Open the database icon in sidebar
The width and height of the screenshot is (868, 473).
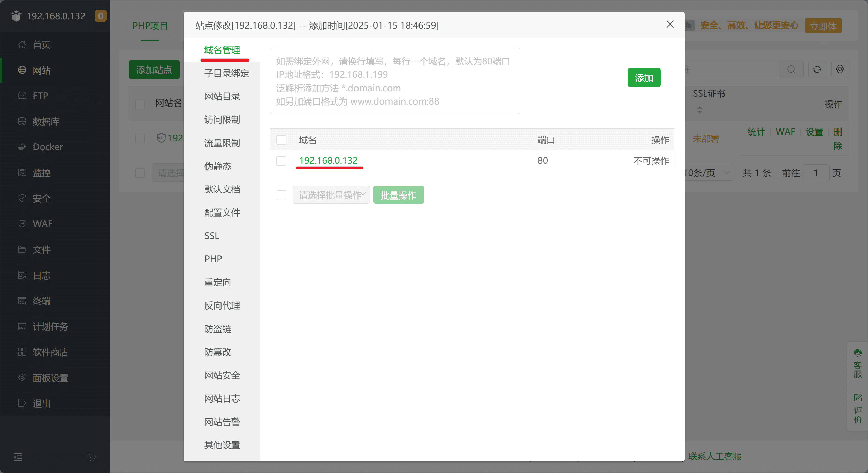point(22,121)
